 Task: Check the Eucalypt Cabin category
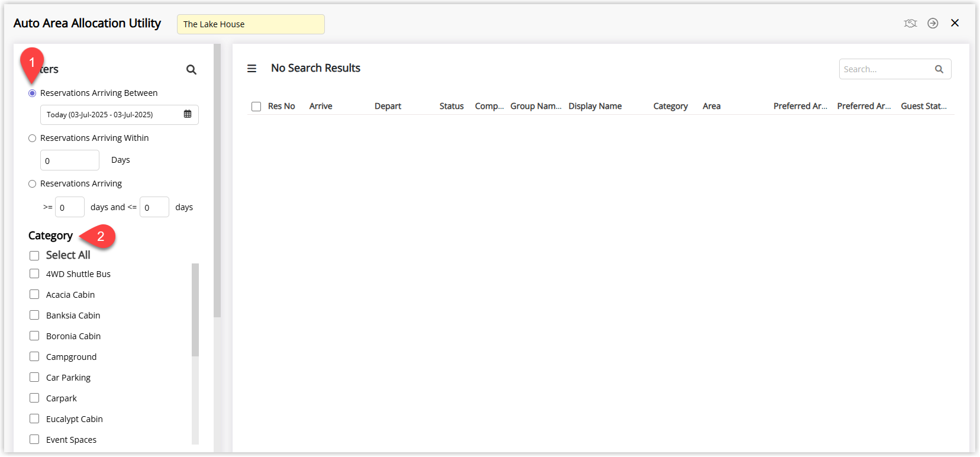point(34,419)
